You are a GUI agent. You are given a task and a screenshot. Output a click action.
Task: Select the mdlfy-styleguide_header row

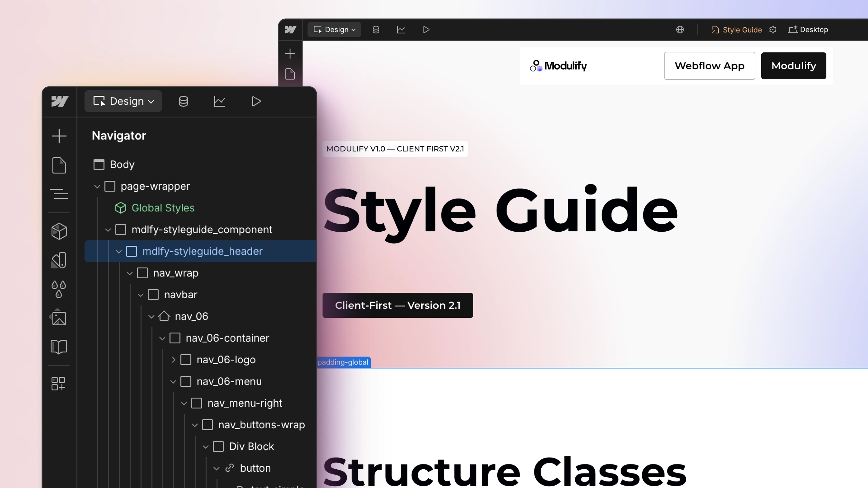(x=200, y=251)
